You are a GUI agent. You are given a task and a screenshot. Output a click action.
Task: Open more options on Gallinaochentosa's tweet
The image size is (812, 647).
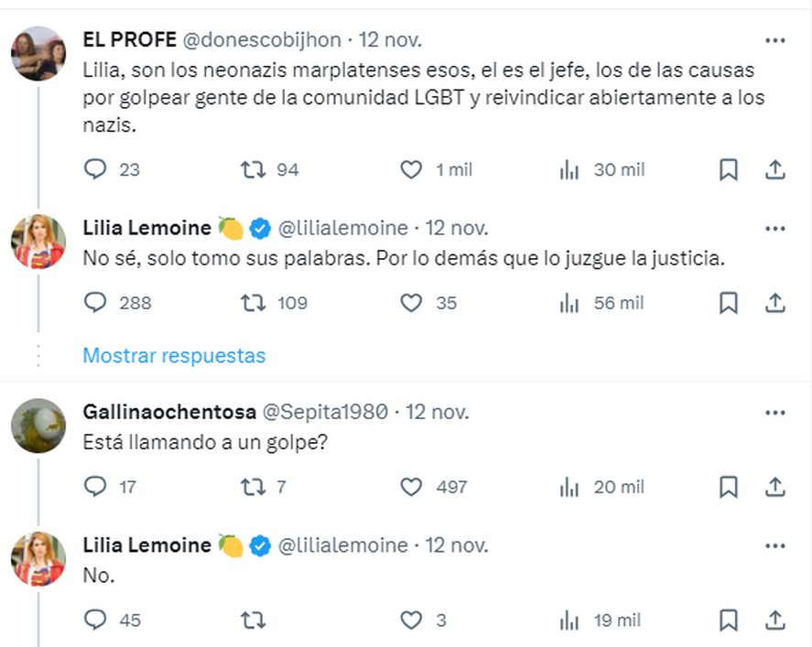775,412
